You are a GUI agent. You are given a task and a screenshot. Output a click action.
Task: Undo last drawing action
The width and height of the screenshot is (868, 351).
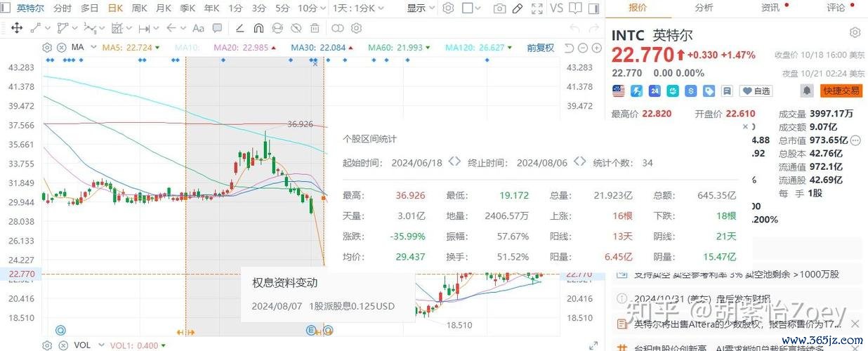tap(575, 28)
